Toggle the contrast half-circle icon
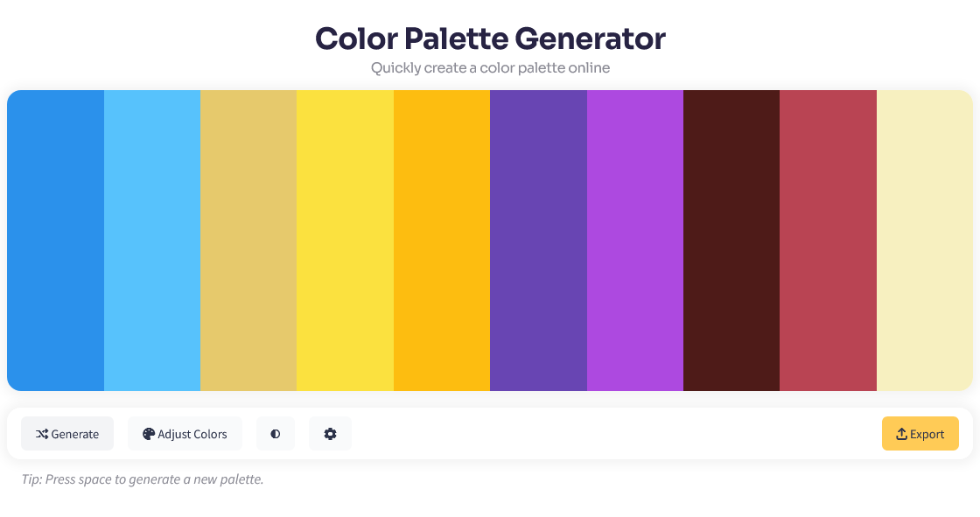Image resolution: width=980 pixels, height=517 pixels. pyautogui.click(x=276, y=434)
